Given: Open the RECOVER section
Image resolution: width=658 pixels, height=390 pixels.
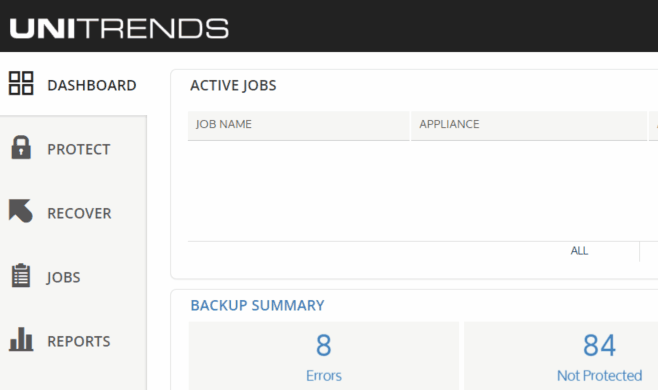Looking at the screenshot, I should pyautogui.click(x=79, y=213).
